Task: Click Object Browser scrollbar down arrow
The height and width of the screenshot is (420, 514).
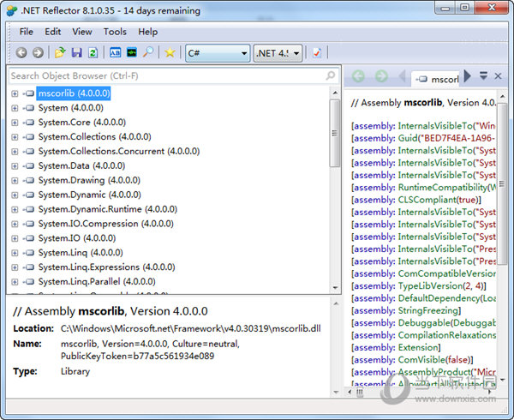Action: (x=335, y=288)
